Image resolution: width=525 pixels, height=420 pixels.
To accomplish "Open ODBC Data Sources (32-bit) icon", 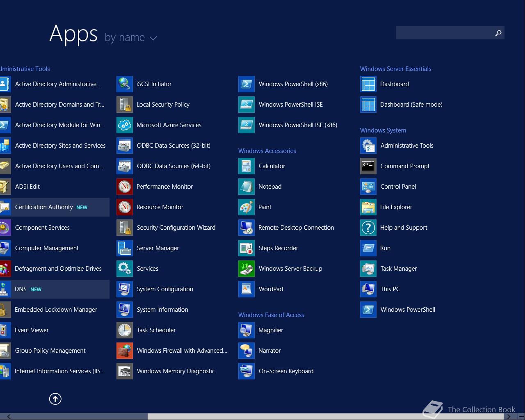I will click(125, 146).
